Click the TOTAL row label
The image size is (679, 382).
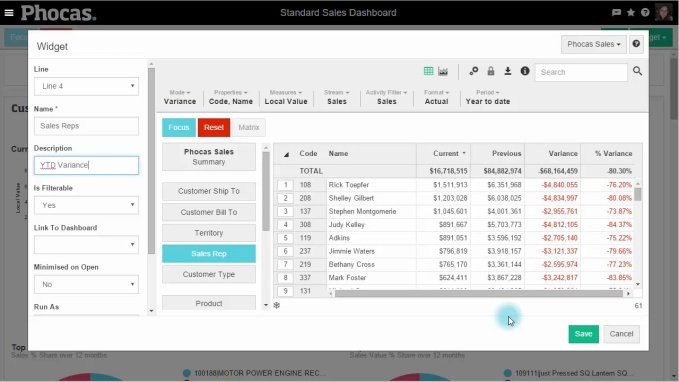click(311, 172)
